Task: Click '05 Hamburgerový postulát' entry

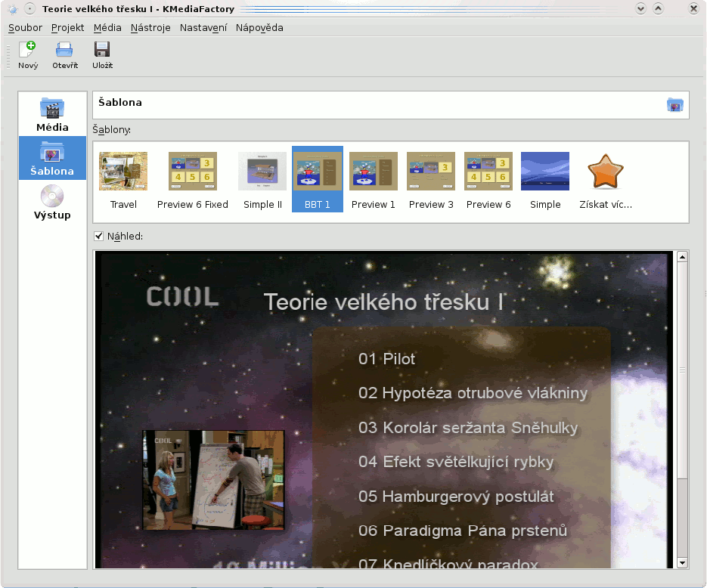Action: [x=456, y=496]
